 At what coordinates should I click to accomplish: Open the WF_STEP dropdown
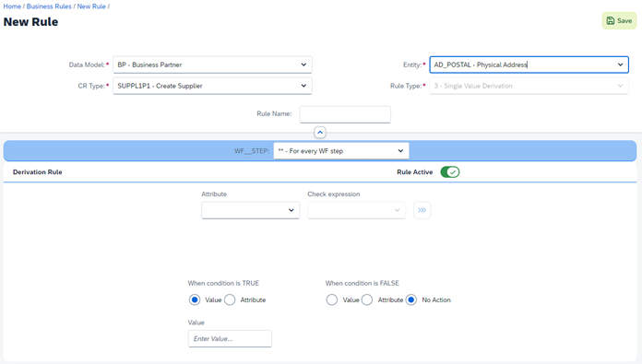pos(341,151)
